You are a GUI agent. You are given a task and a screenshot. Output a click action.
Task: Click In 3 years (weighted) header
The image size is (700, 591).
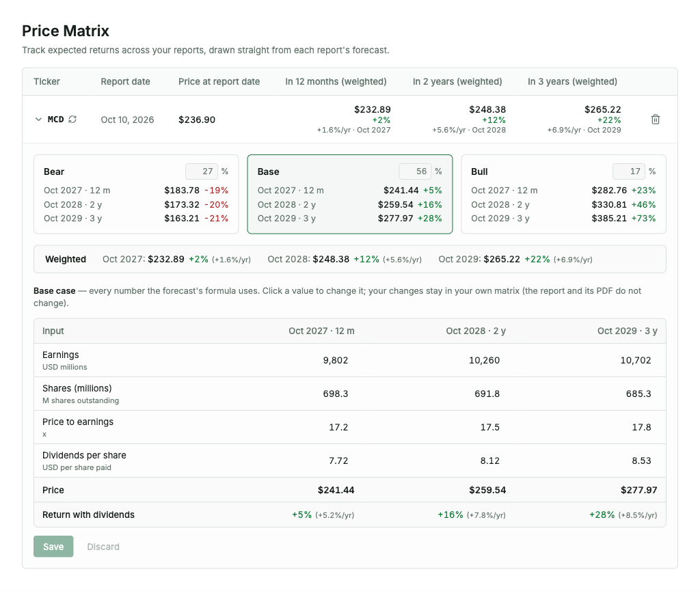pos(573,81)
